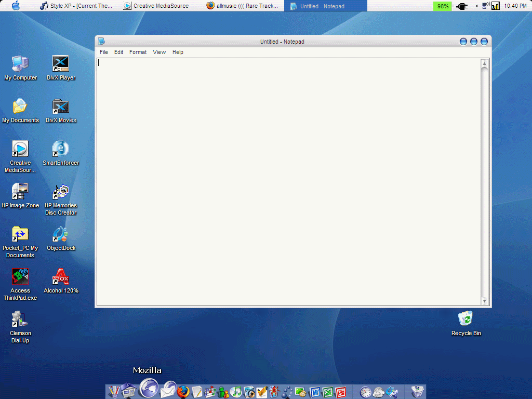The height and width of the screenshot is (399, 532).
Task: Select SmartEnforcer desktop icon
Action: (61, 153)
